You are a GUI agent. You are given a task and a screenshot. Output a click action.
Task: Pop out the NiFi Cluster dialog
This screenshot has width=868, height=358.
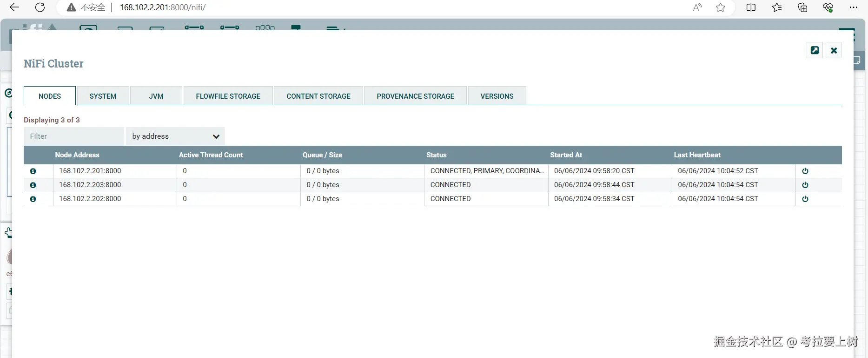[815, 50]
